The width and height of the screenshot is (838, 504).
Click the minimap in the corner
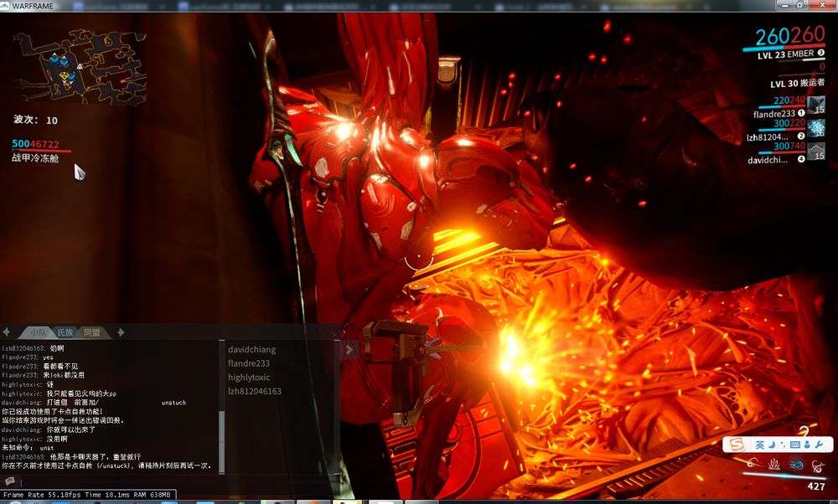click(80, 66)
